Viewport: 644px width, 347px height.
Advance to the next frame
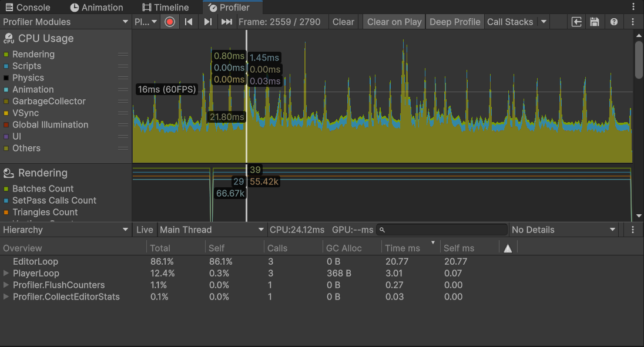click(207, 22)
